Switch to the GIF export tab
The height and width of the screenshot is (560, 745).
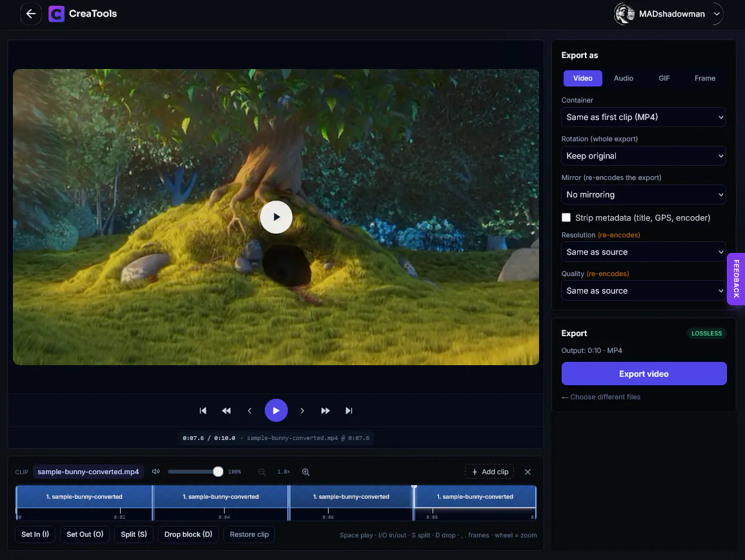click(x=664, y=78)
